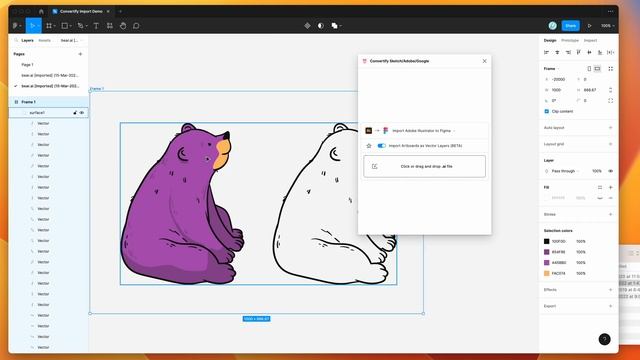Open Frame tool options dropdown arrow
Viewport: 640px width, 360px height.
[54, 26]
